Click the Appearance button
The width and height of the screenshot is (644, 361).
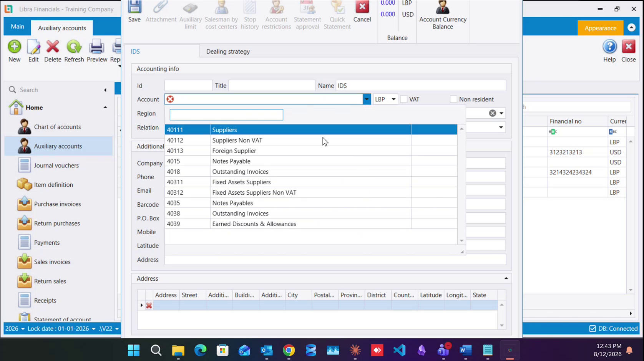click(x=600, y=28)
